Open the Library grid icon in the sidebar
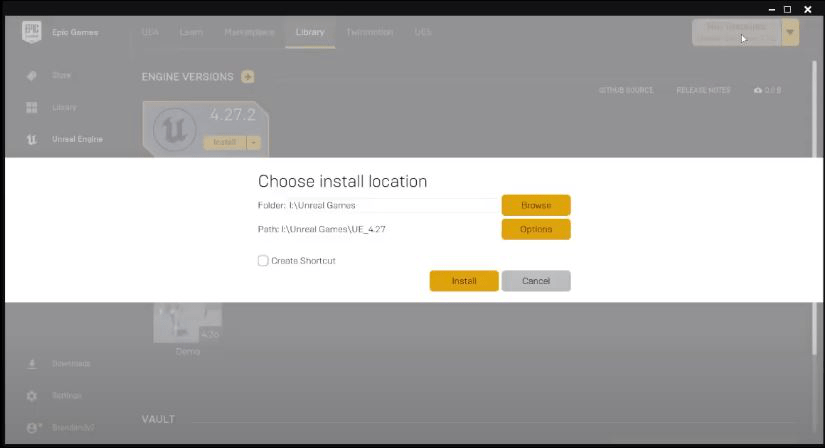The width and height of the screenshot is (825, 448). pos(32,107)
